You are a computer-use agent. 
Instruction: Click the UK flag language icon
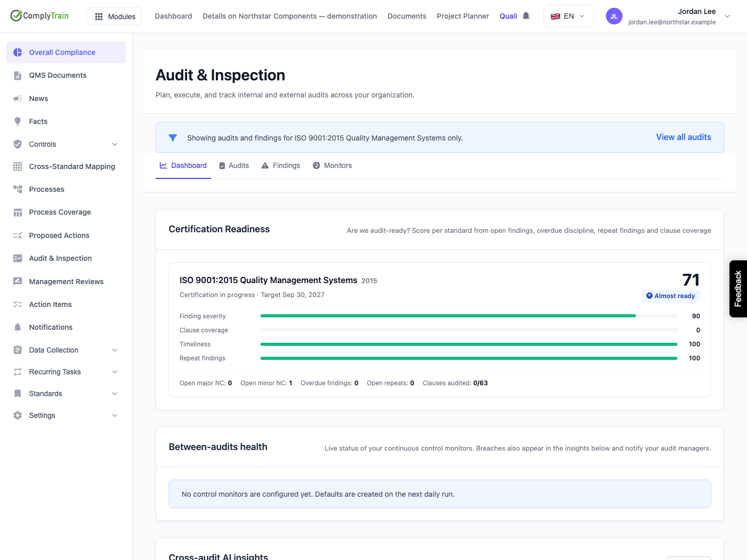pos(556,16)
